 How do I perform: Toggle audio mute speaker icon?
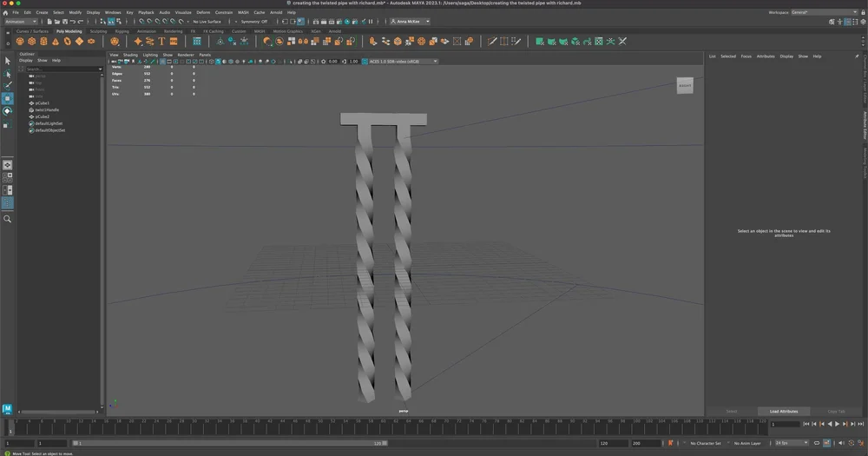(841, 443)
